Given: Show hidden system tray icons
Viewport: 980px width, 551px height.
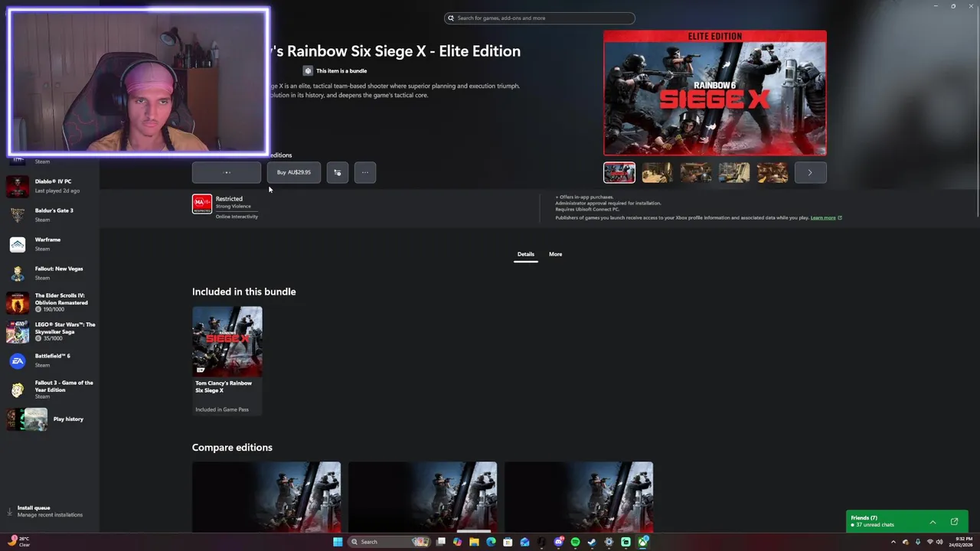Looking at the screenshot, I should coord(893,542).
